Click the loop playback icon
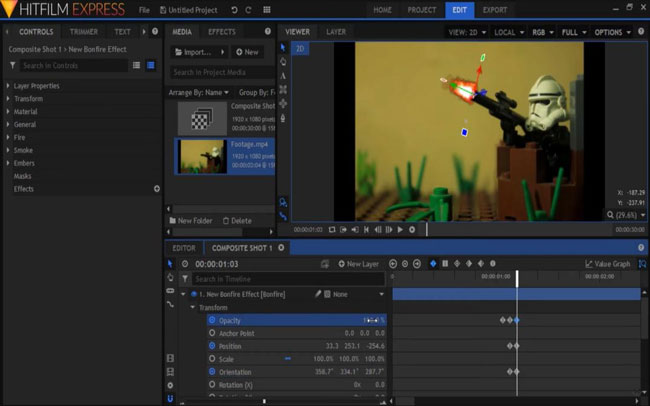This screenshot has width=650, height=406. click(332, 229)
